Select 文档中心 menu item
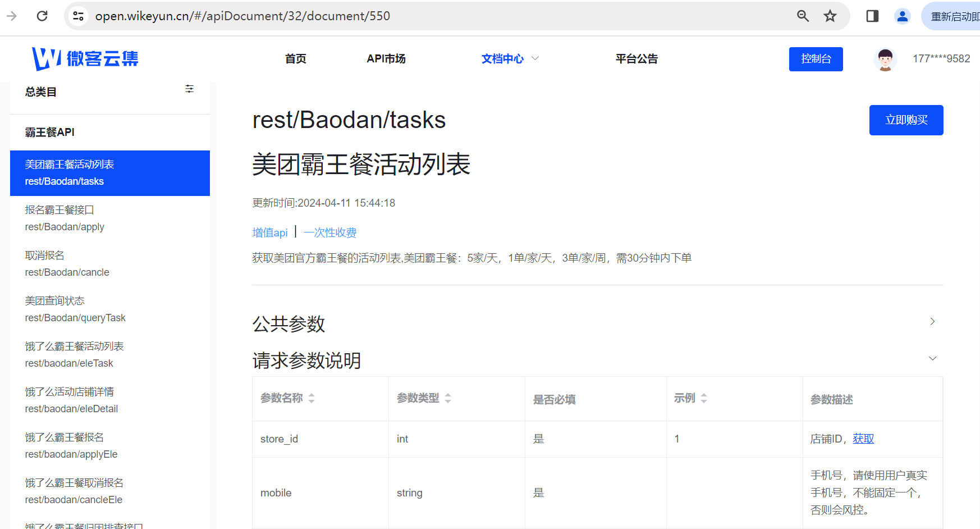Image resolution: width=980 pixels, height=529 pixels. click(x=502, y=58)
